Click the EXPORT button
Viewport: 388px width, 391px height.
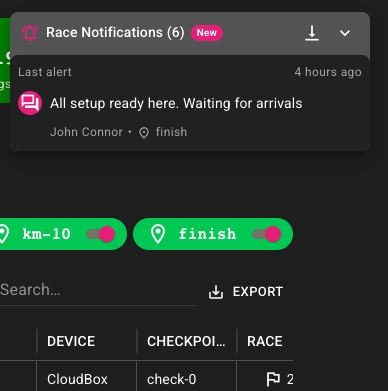tap(246, 292)
